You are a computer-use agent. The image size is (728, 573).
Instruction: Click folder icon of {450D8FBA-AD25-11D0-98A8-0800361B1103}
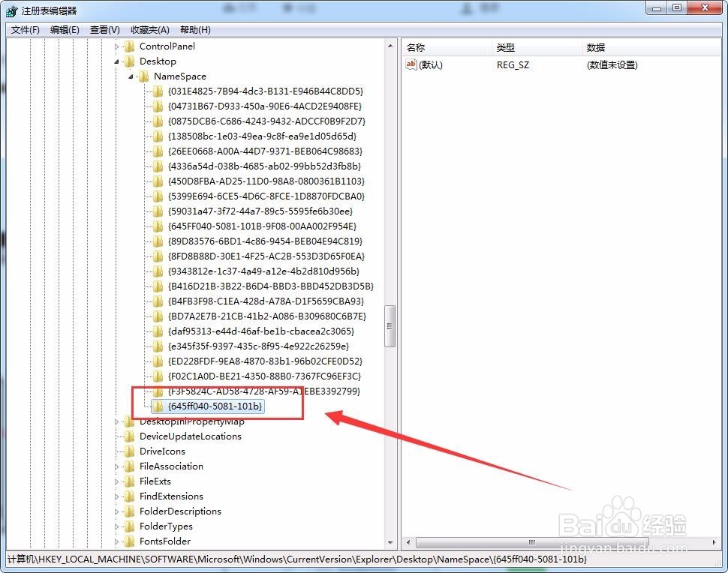[x=158, y=181]
